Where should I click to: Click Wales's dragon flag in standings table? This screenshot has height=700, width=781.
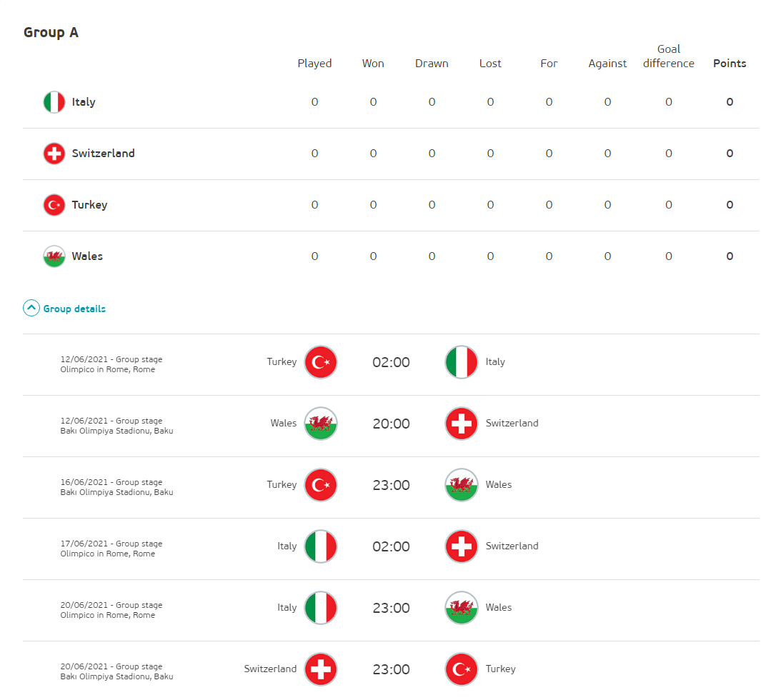tap(54, 256)
